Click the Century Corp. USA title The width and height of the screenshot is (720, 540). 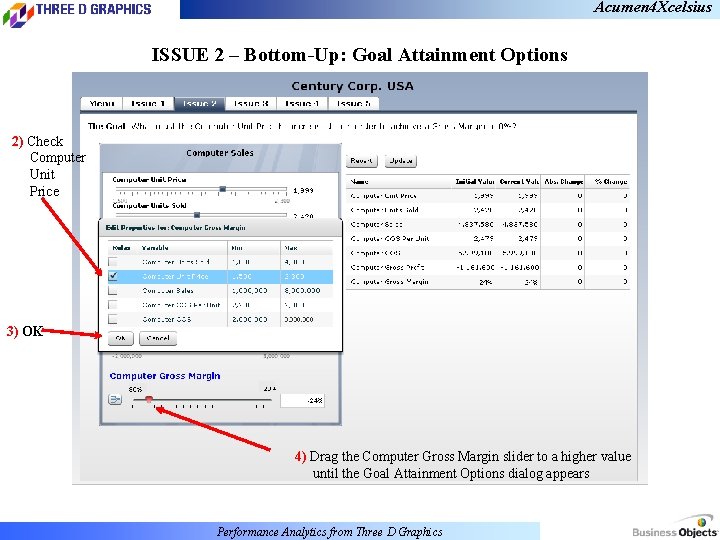(x=352, y=86)
